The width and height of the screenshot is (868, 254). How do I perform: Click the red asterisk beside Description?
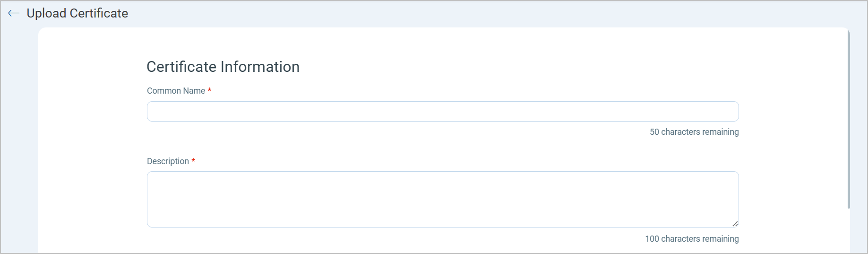(x=193, y=160)
